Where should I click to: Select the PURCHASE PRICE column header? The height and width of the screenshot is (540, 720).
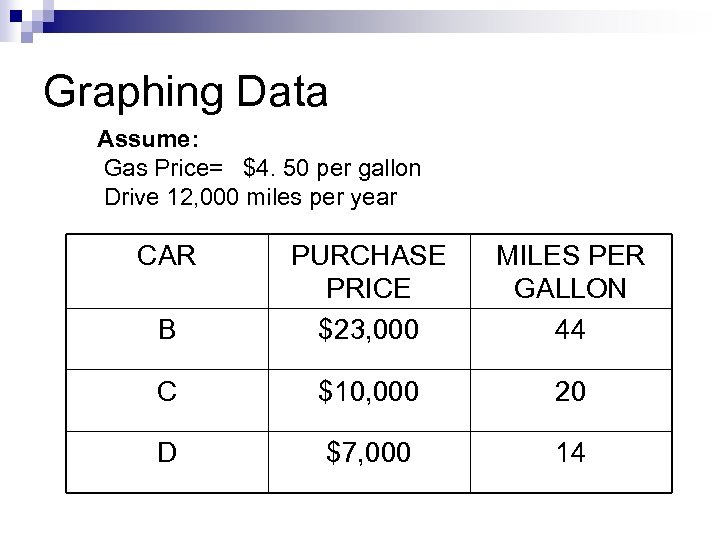[x=367, y=272]
